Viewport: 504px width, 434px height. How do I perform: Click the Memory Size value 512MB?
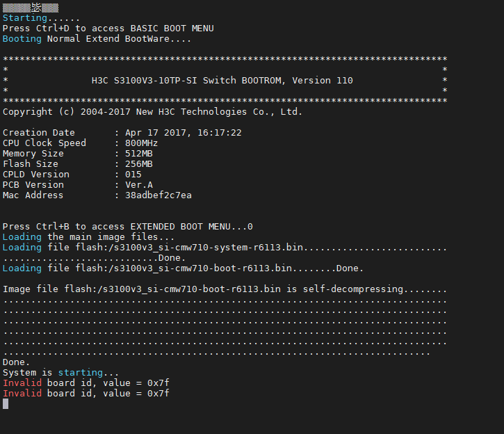pyautogui.click(x=138, y=154)
